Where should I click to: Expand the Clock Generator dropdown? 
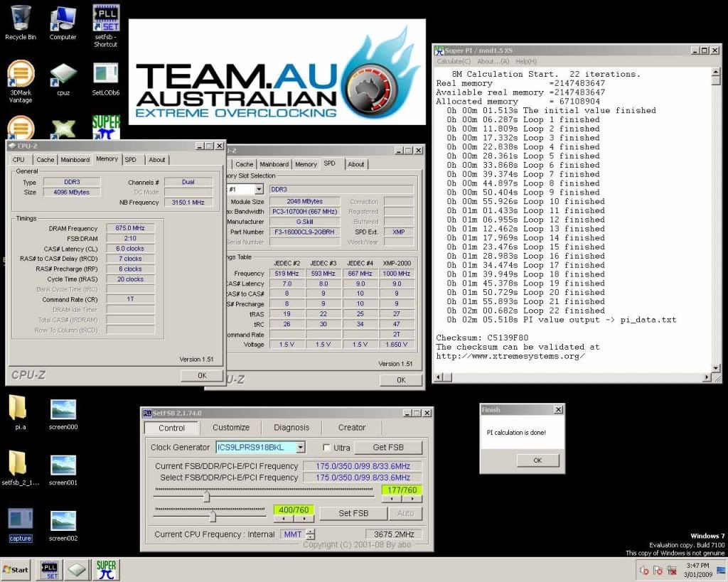tap(301, 448)
